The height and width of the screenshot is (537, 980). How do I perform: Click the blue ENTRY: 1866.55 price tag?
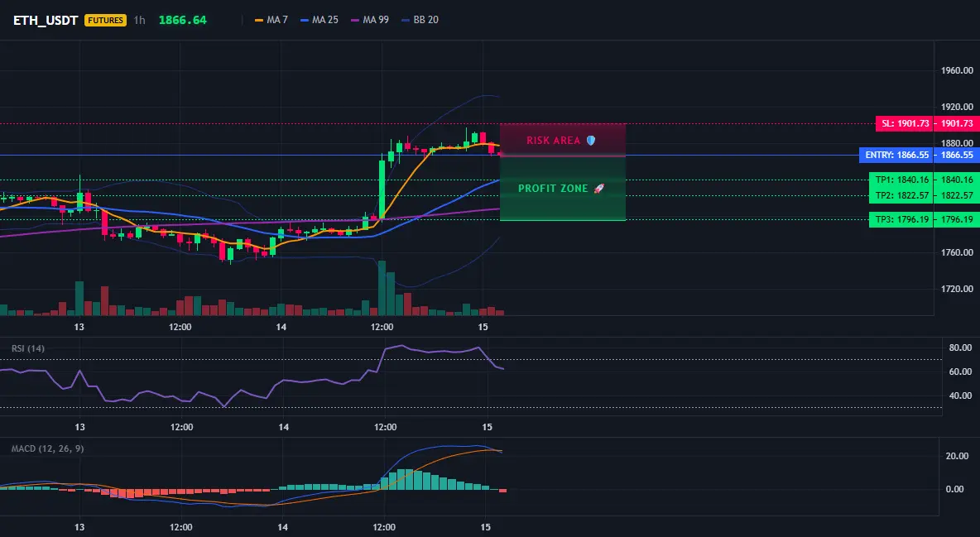[920, 155]
